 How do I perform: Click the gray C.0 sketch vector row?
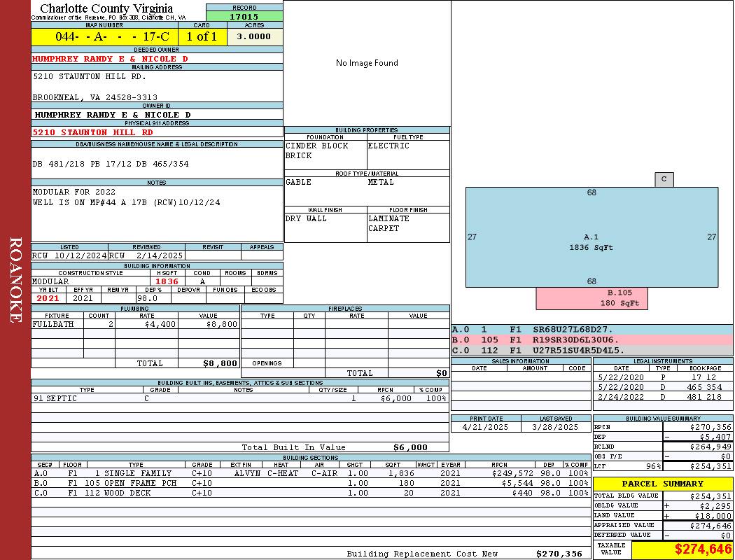tap(592, 350)
